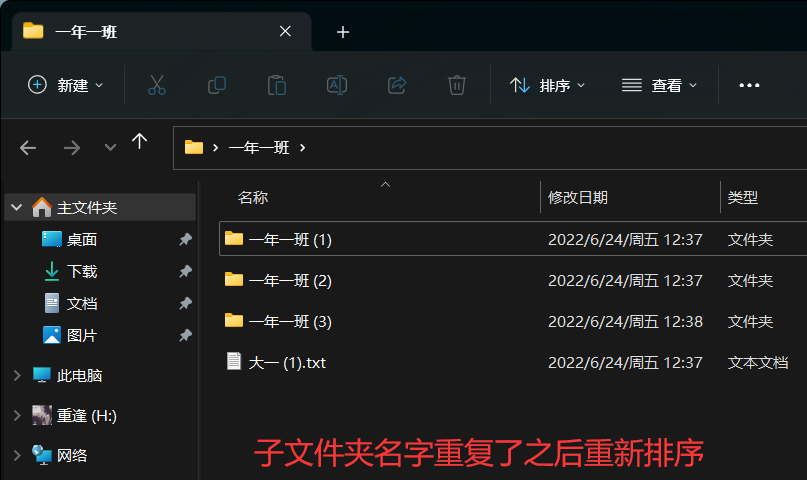Open the three-dots more options menu
The image size is (807, 480).
click(x=749, y=85)
